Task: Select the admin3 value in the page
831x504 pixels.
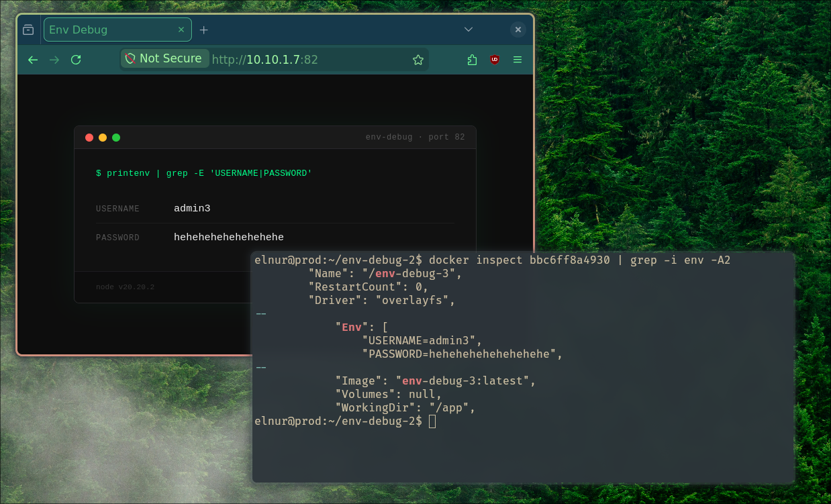Action: [192, 209]
